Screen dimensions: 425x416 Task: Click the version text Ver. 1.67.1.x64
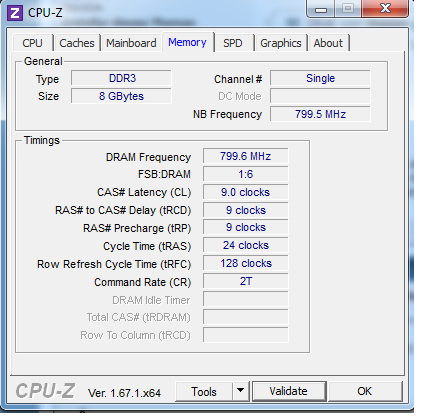(x=124, y=393)
